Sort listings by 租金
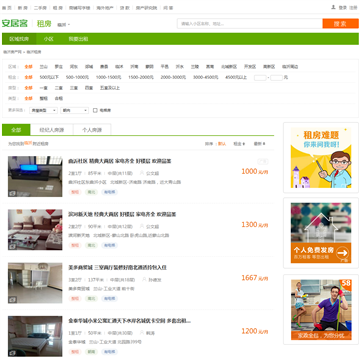This screenshot has height=360, width=360. [x=239, y=144]
